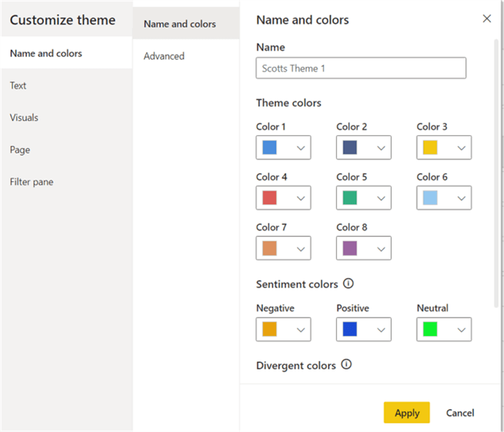Select Name and colors in left sidebar

66,53
